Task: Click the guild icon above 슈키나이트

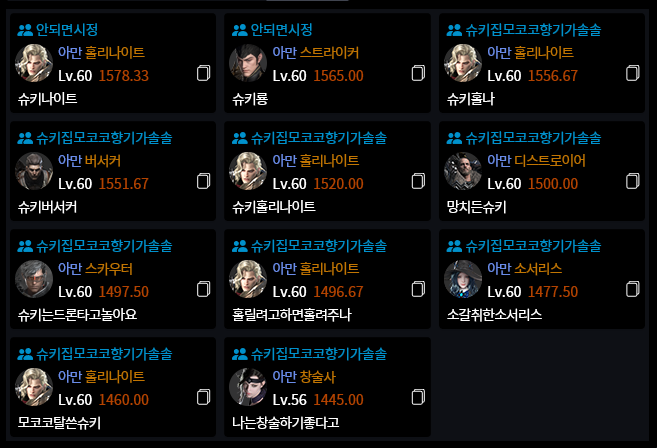Action: pos(25,30)
